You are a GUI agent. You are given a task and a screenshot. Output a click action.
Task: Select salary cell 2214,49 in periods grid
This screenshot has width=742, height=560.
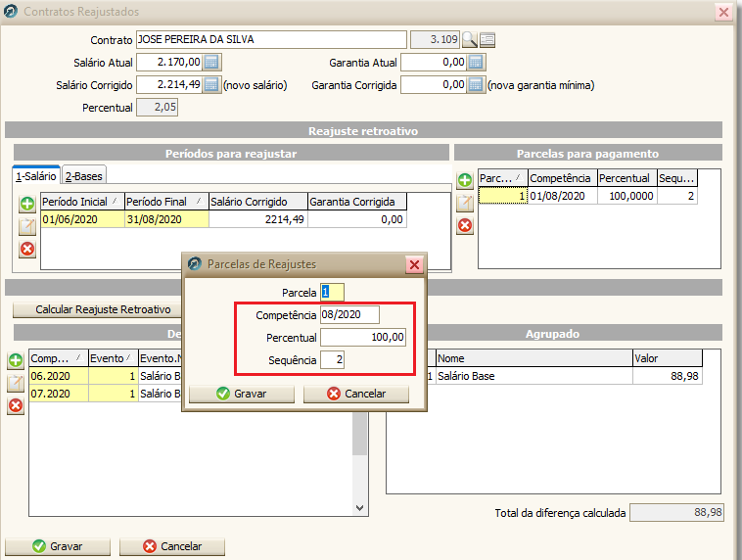pyautogui.click(x=258, y=219)
